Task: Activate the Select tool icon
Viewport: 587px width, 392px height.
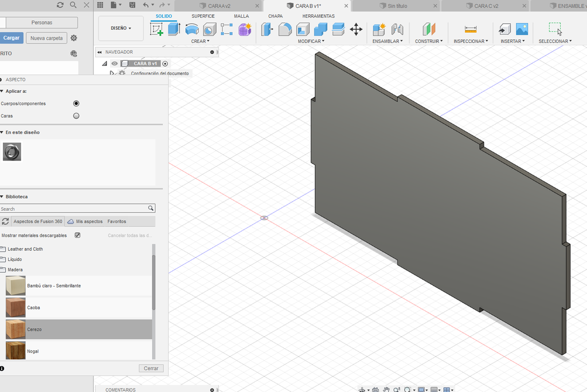Action: click(555, 29)
